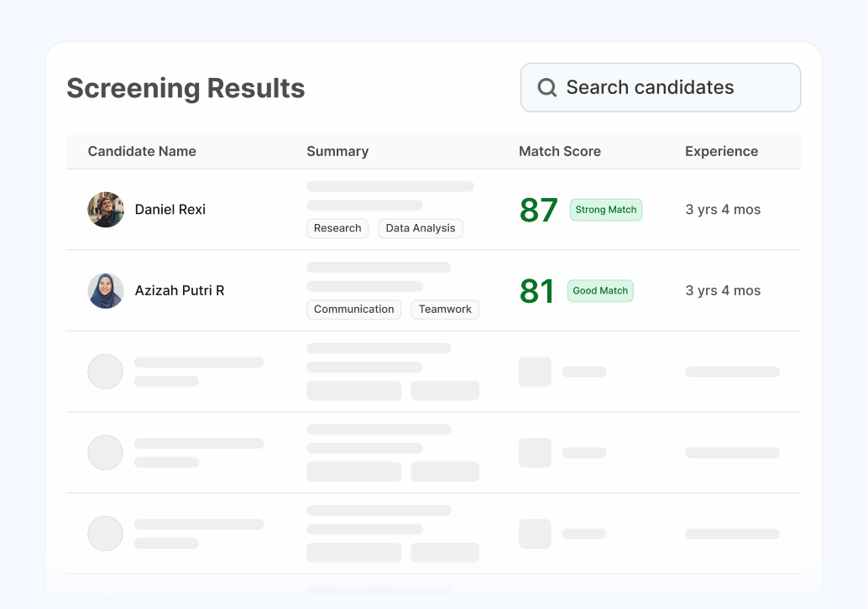Image resolution: width=868 pixels, height=609 pixels.
Task: Click the Communication skill tag
Action: [353, 310]
